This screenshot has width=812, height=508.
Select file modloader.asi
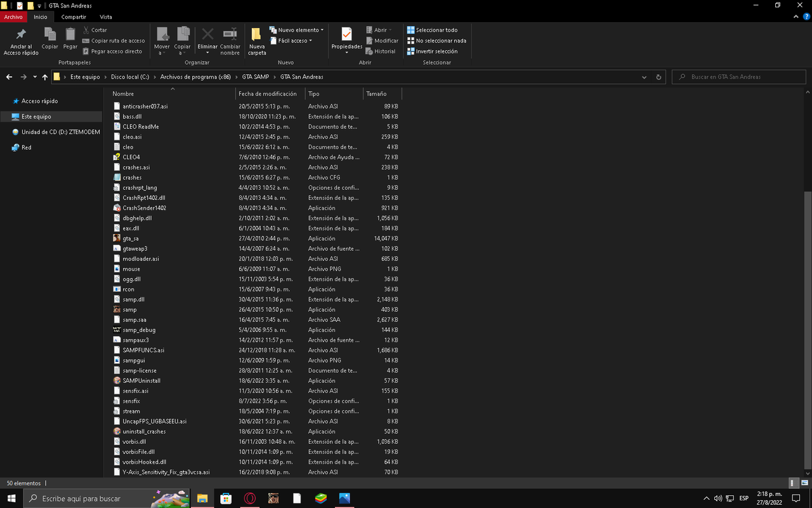tap(141, 258)
